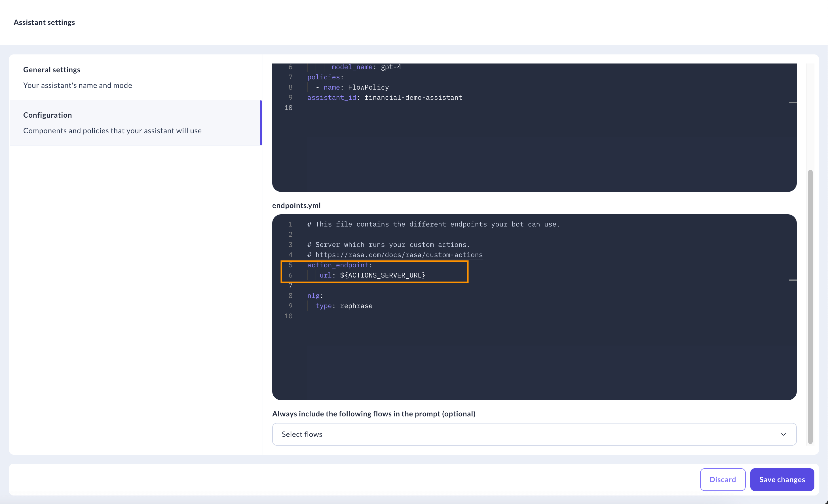Click the policies key in config editor
Viewport: 828px width, 504px height.
[323, 77]
